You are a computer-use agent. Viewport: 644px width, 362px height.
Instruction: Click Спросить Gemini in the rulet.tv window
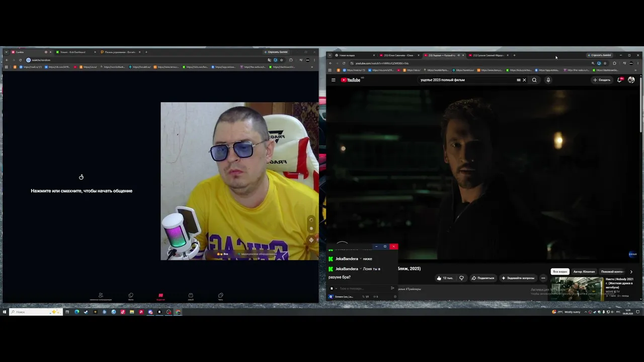pyautogui.click(x=276, y=52)
